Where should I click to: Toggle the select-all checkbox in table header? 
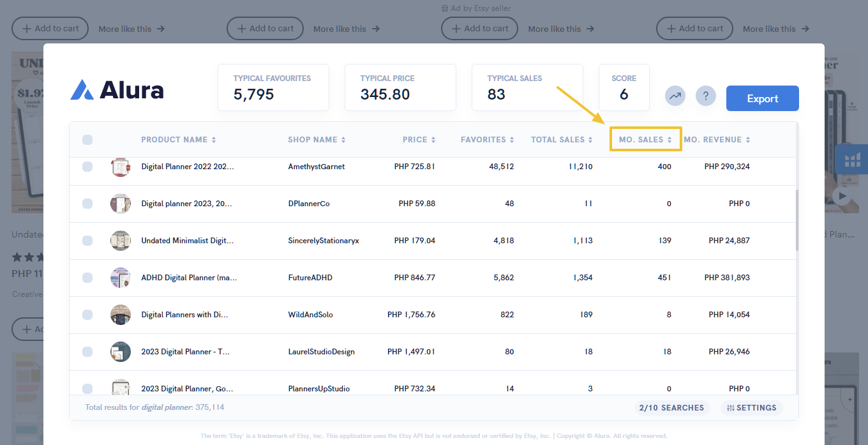pos(87,140)
